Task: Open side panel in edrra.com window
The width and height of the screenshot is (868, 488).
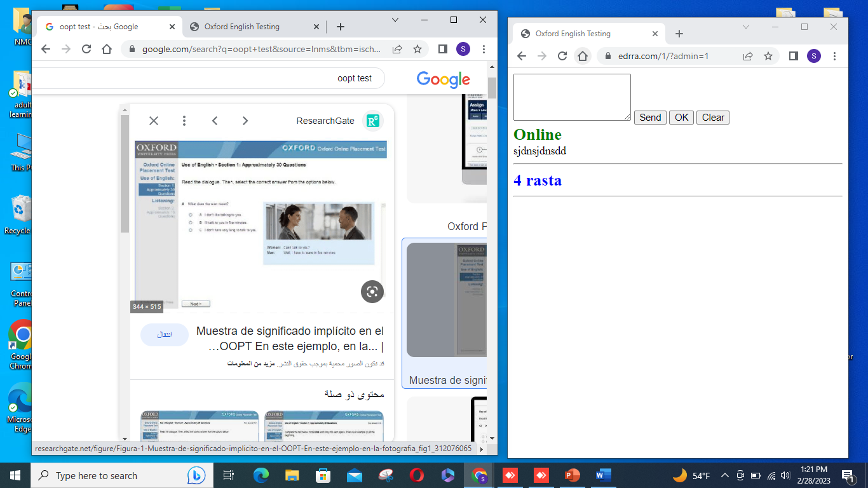Action: (794, 56)
